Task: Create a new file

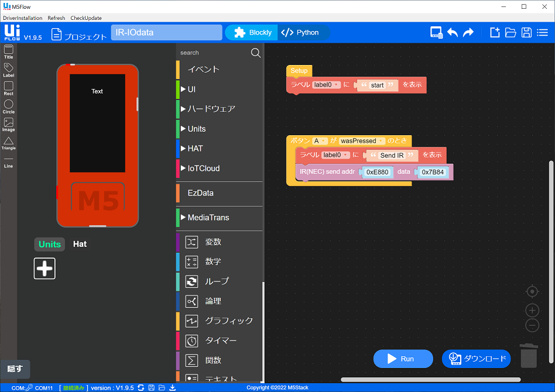Action: tap(495, 33)
